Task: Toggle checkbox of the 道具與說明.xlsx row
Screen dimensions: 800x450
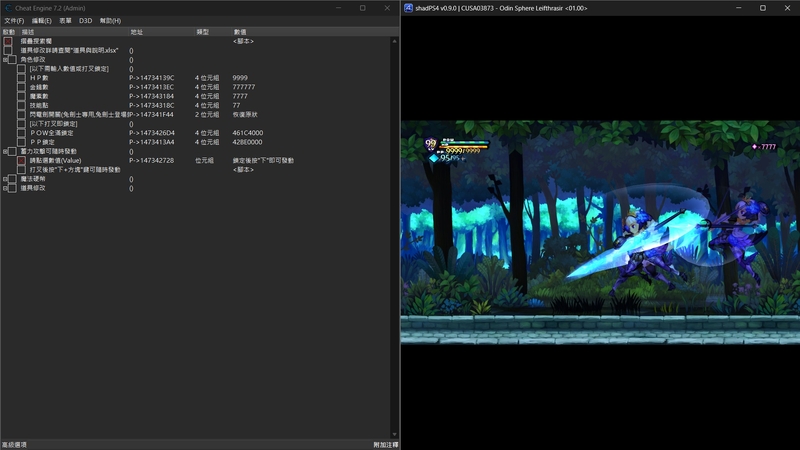Action: point(8,51)
